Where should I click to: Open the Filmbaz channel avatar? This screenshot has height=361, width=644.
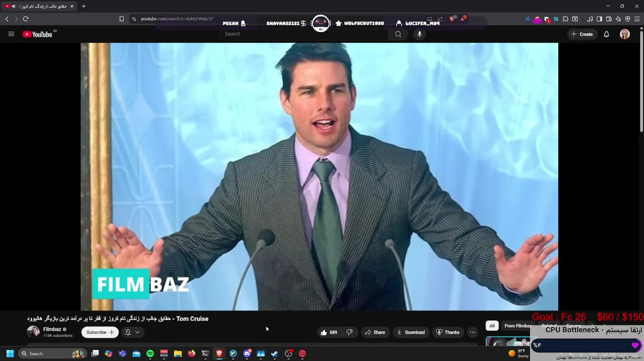[33, 332]
